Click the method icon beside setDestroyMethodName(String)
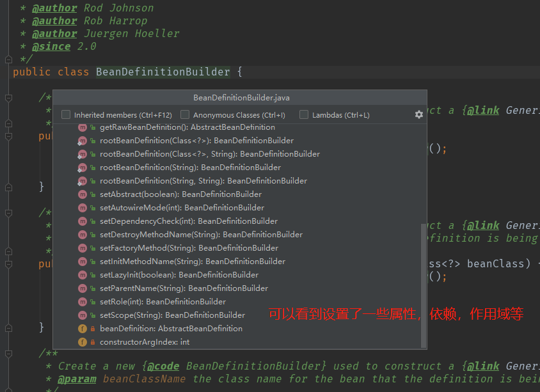This screenshot has height=392, width=540. (x=83, y=235)
